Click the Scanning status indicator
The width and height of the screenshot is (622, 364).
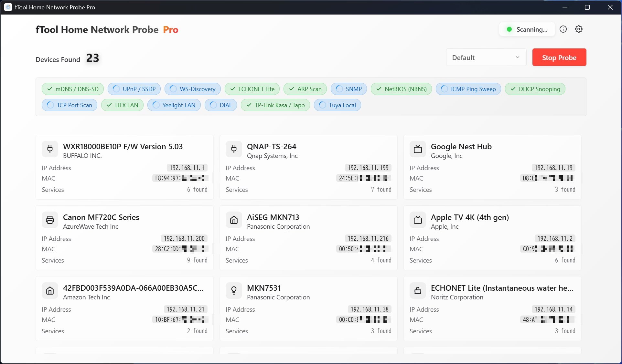point(527,29)
